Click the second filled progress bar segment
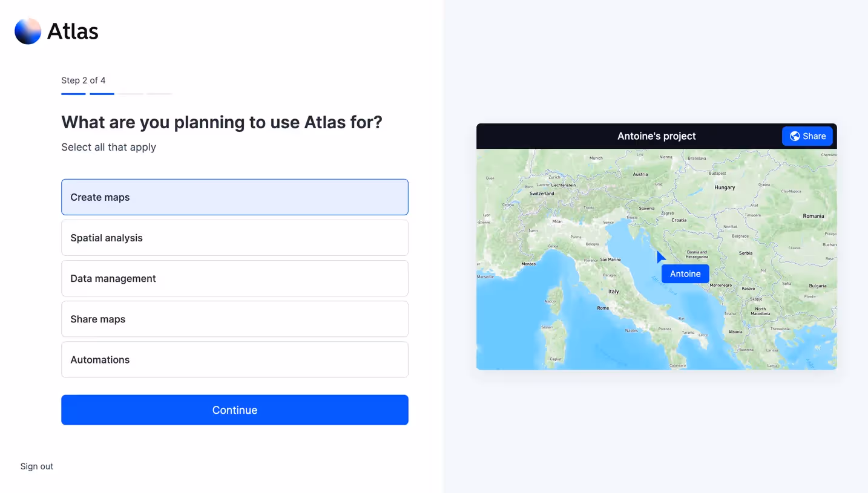 tap(102, 94)
